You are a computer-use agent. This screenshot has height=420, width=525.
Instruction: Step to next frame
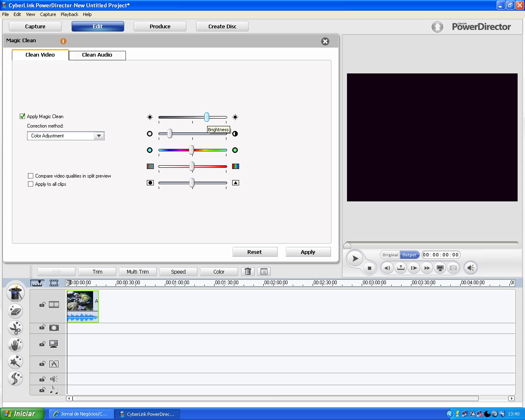coord(414,268)
